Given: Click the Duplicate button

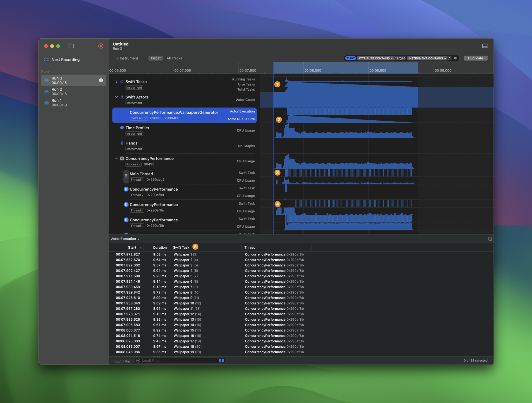Looking at the screenshot, I should pyautogui.click(x=475, y=58).
